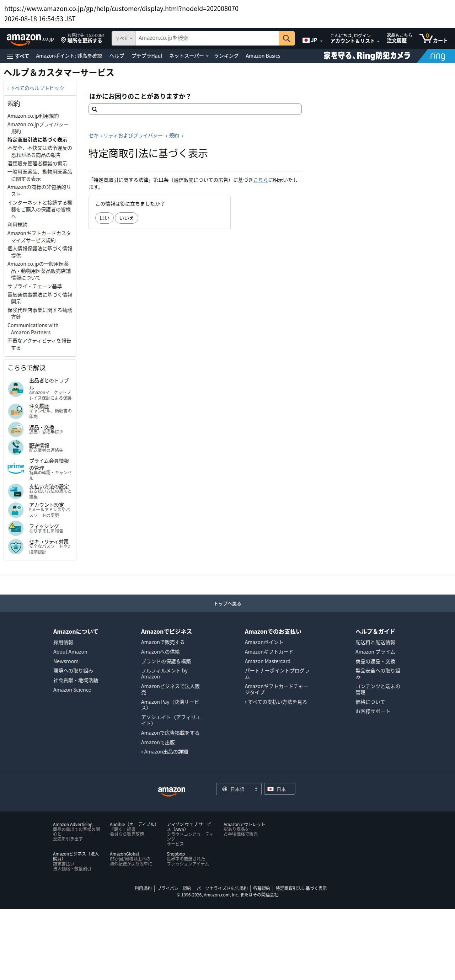
Task: Open Communications with Amazon Partners link
Action: [x=33, y=329]
